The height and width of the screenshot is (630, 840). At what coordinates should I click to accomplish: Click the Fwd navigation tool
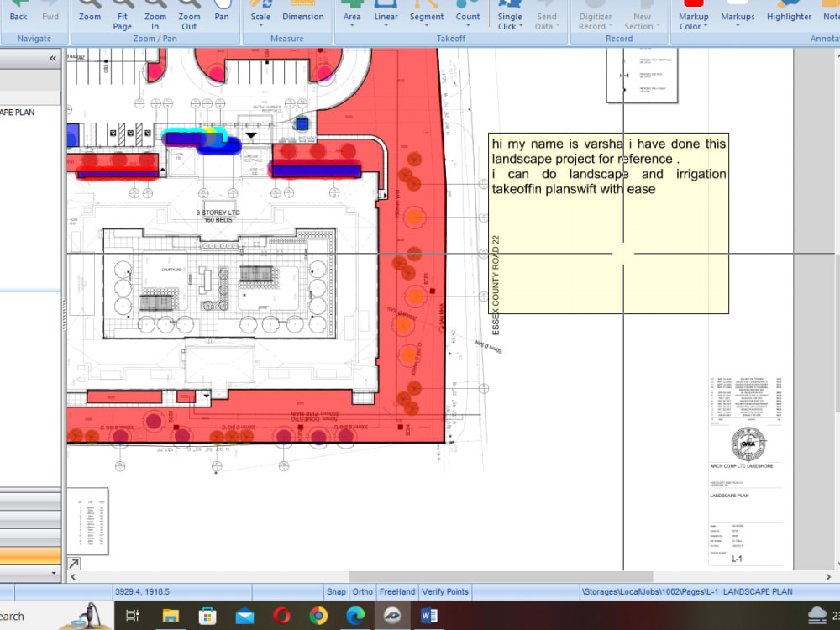[50, 14]
